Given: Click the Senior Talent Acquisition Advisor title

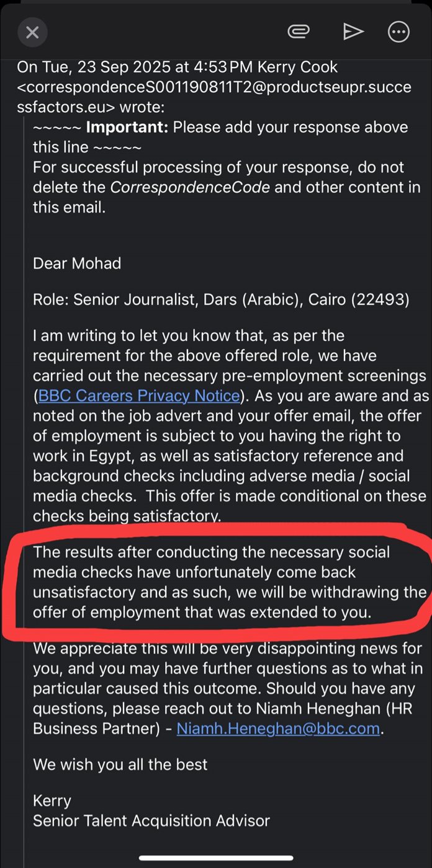Looking at the screenshot, I should pos(151,821).
